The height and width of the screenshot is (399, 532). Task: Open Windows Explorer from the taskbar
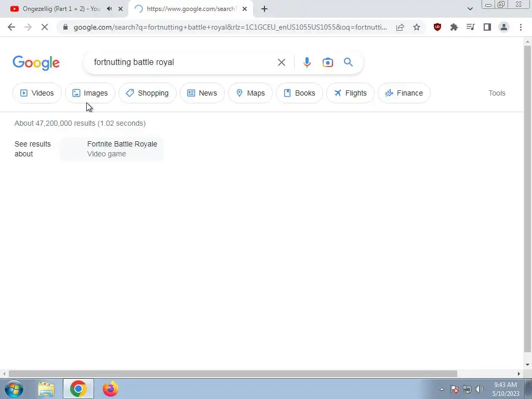[x=46, y=389]
